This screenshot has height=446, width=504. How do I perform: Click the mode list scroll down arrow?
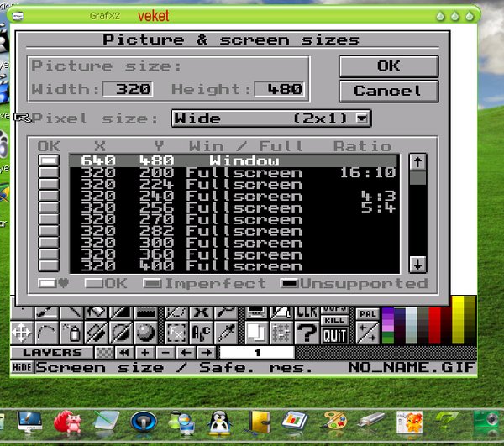417,265
